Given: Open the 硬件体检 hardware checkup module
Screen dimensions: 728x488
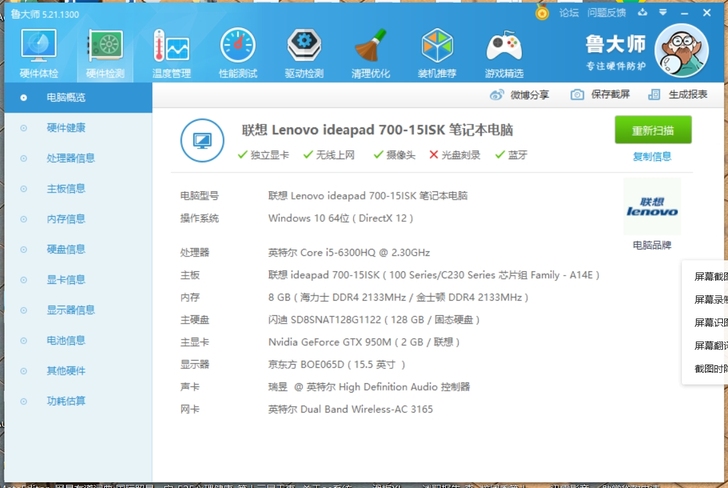Looking at the screenshot, I should coord(39,53).
